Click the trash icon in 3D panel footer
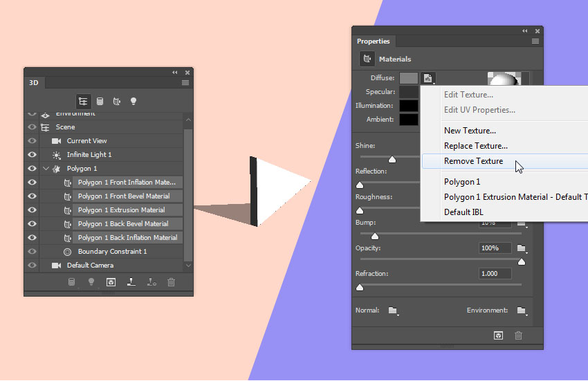 (x=172, y=282)
